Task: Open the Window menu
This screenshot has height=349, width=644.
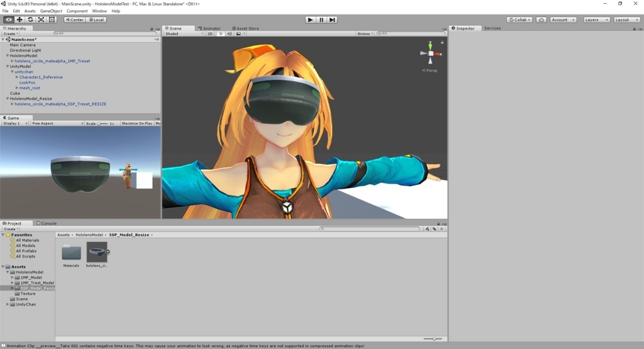Action: click(x=99, y=11)
